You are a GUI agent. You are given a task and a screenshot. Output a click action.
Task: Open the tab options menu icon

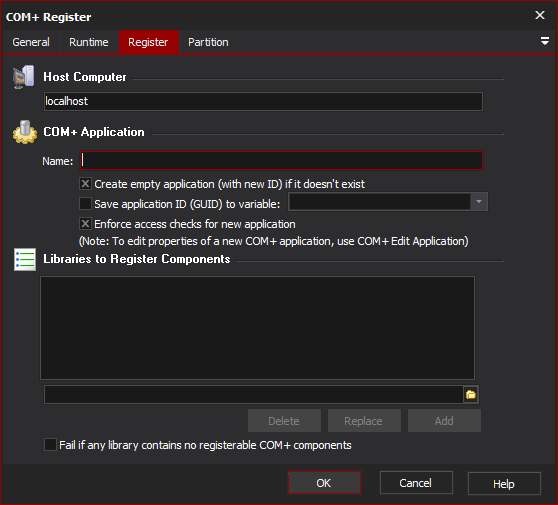[544, 41]
